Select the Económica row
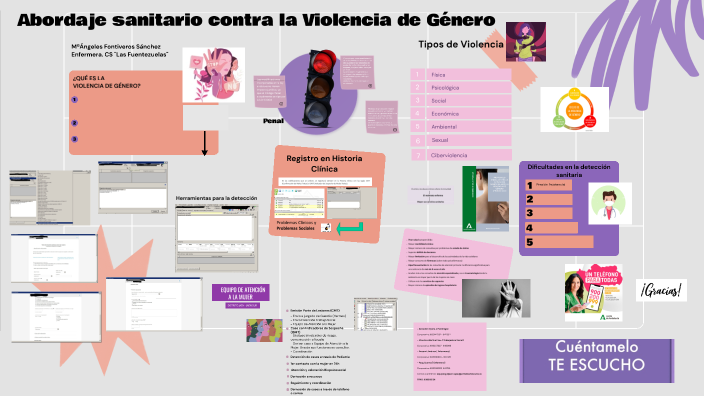This screenshot has height=396, width=704. click(461, 114)
